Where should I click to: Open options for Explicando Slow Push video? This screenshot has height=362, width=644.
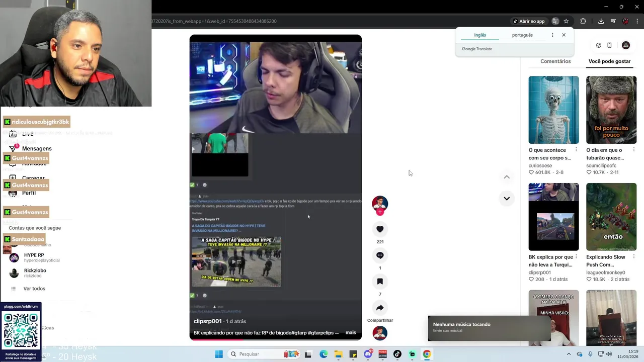(x=633, y=257)
